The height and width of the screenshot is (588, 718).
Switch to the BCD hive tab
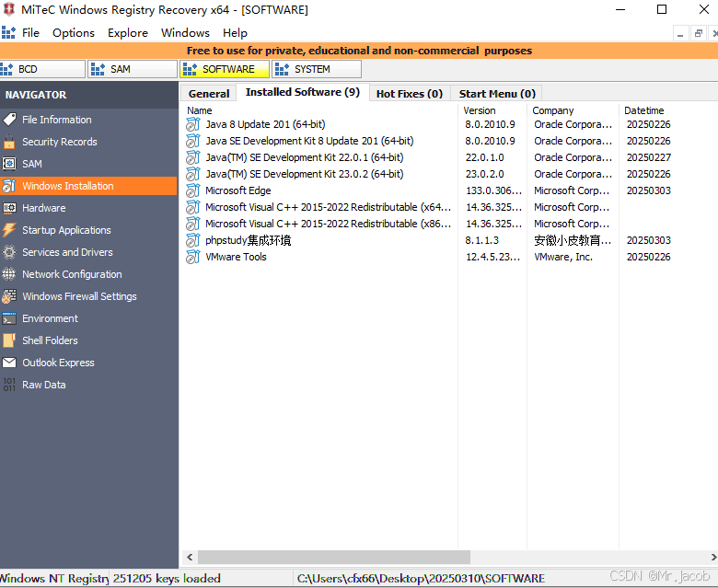pyautogui.click(x=42, y=69)
